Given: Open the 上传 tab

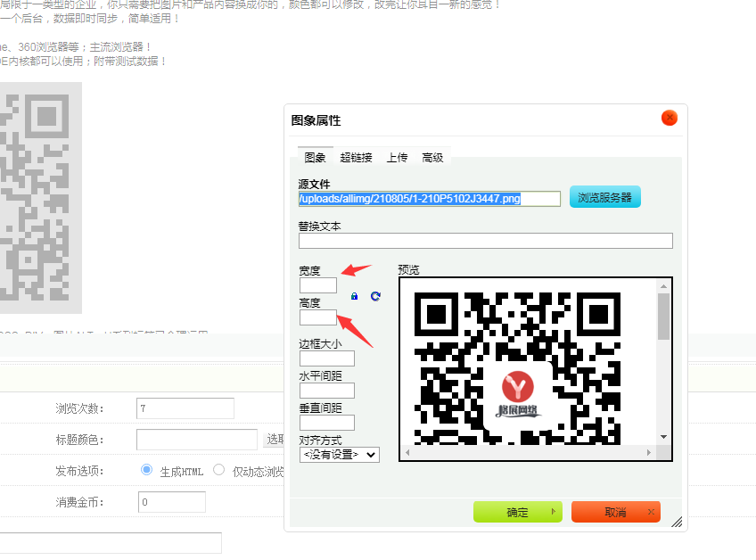Looking at the screenshot, I should coord(397,157).
